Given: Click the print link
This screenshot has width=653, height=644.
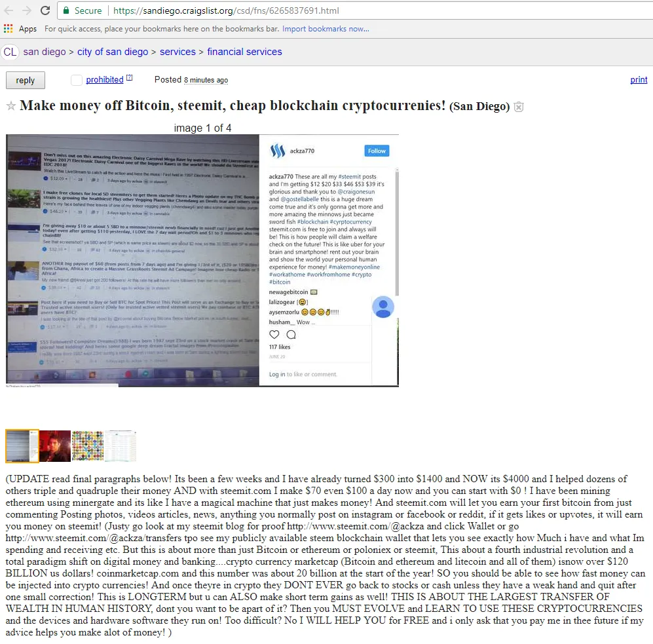Looking at the screenshot, I should [639, 79].
